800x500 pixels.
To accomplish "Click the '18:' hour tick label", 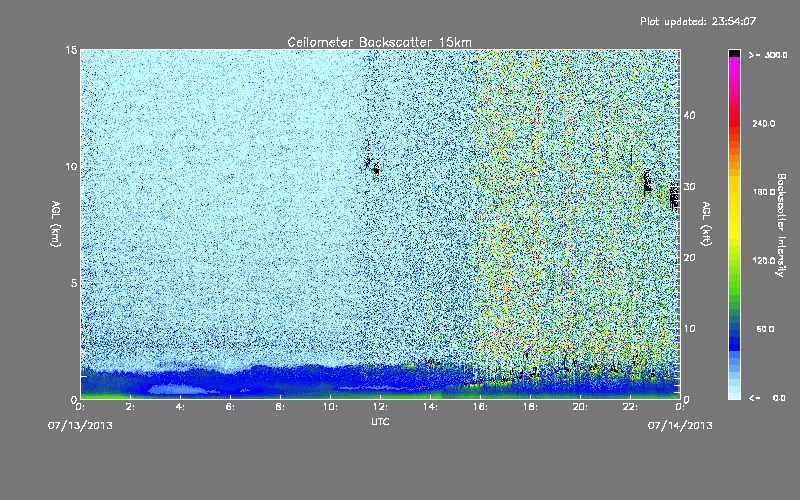I will [x=530, y=407].
